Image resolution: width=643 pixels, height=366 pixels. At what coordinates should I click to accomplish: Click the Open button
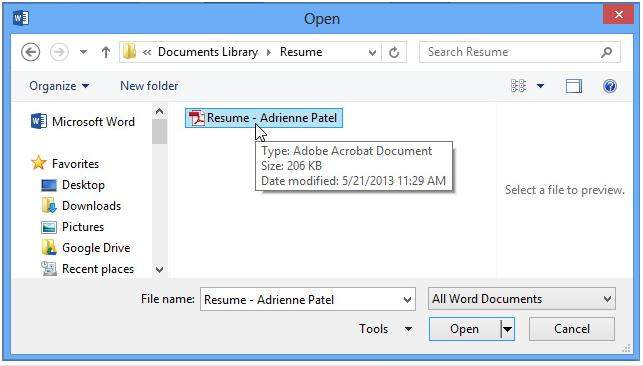464,329
